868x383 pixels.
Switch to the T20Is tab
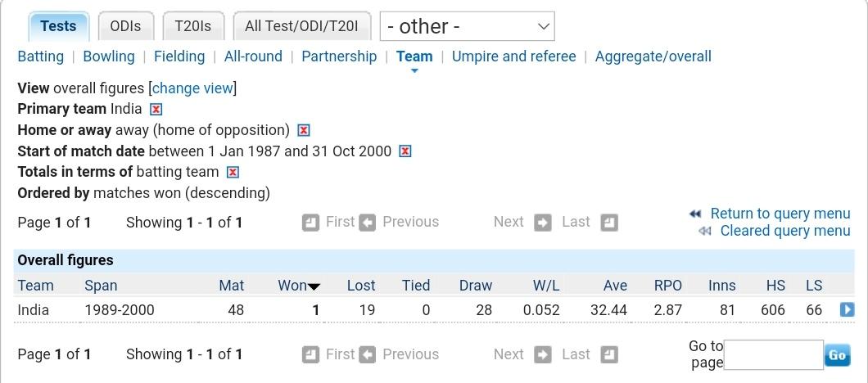click(x=192, y=26)
